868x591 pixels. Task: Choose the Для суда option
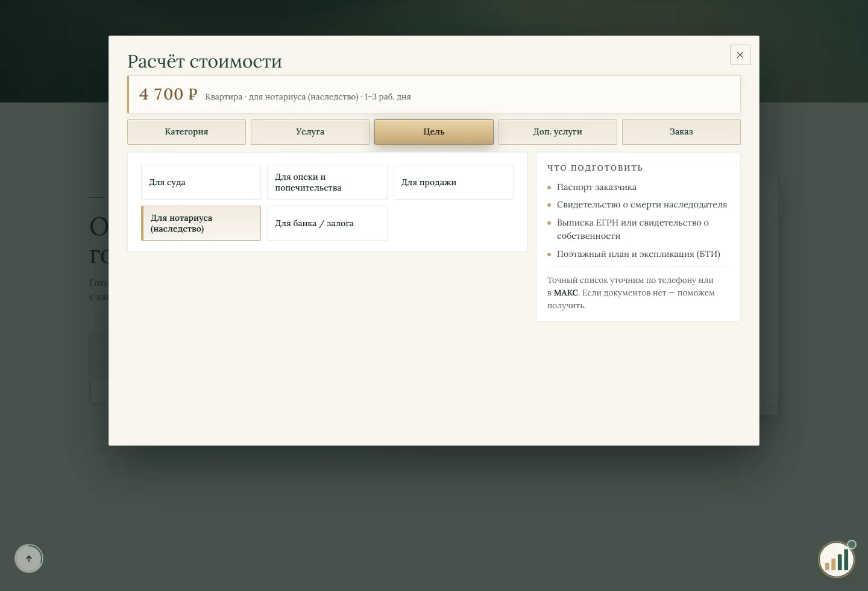pos(201,182)
